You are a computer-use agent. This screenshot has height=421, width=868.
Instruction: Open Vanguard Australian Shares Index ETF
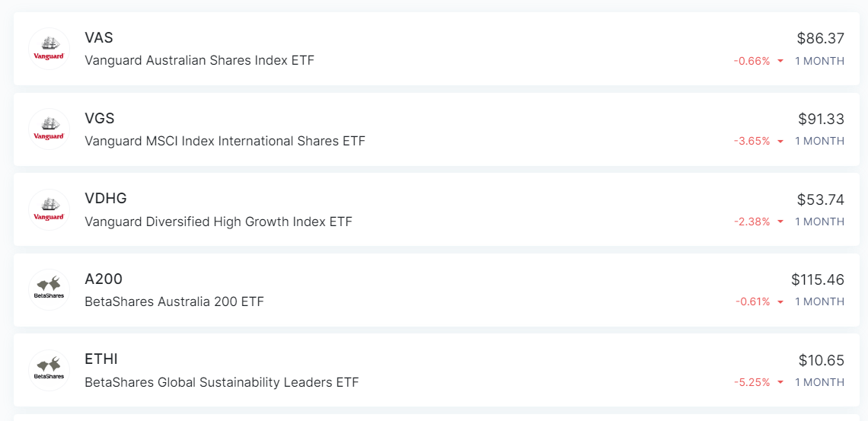point(199,60)
